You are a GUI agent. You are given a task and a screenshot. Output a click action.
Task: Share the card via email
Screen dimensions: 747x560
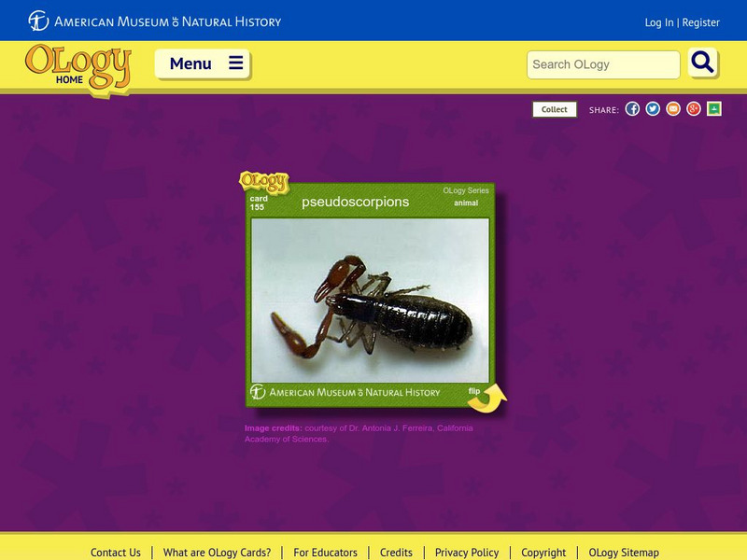click(x=673, y=108)
